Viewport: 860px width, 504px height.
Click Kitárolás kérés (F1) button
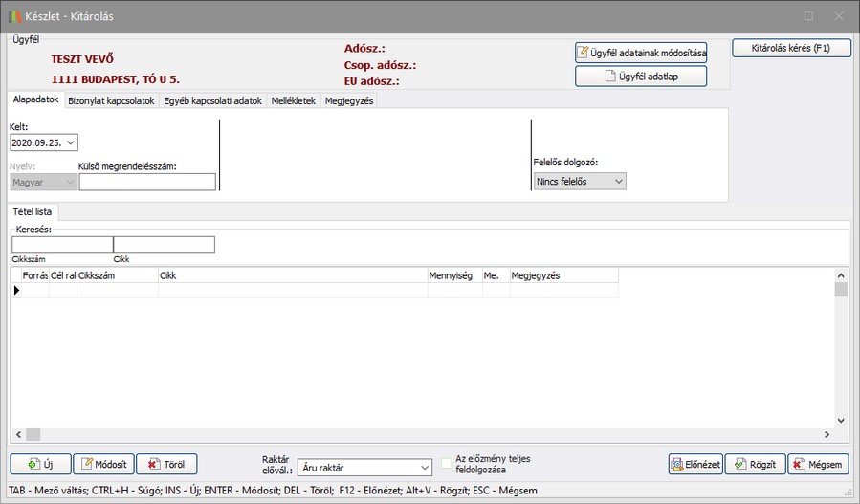click(x=791, y=48)
